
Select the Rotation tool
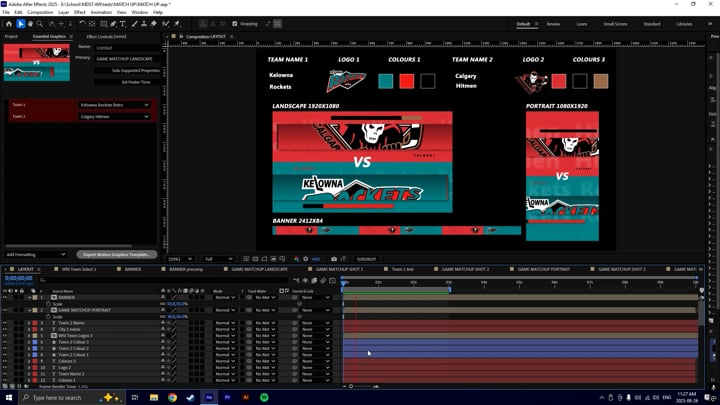(x=82, y=24)
